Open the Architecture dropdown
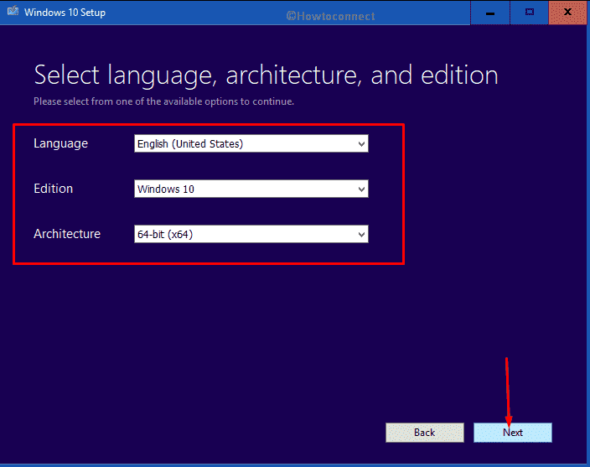590x467 pixels. point(251,234)
